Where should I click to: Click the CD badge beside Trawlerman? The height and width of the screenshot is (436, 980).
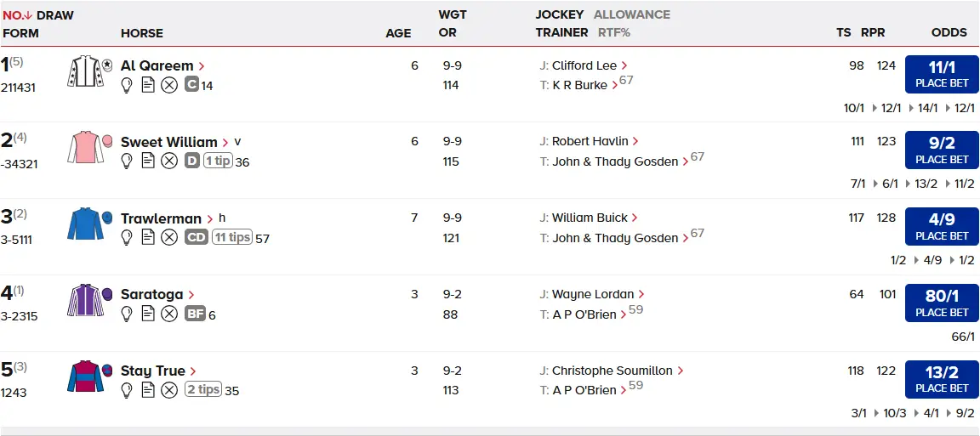pos(196,238)
